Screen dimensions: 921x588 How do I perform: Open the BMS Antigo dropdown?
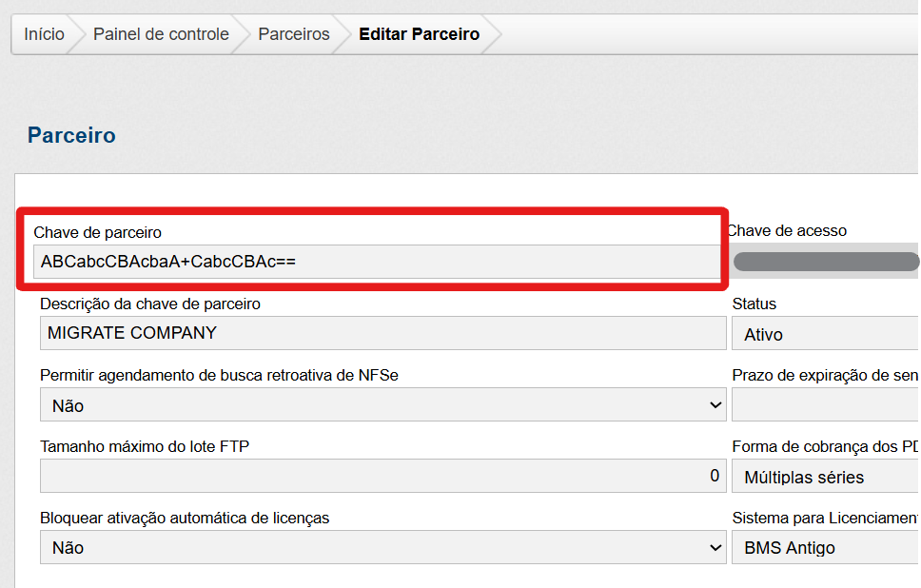[x=824, y=548]
